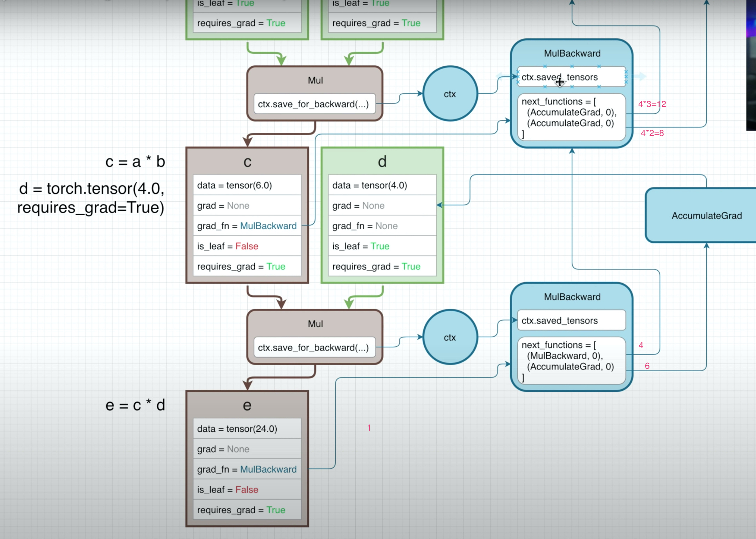Select the '4*3=12' pink annotation
Viewport: 756px width, 539px height.
click(x=652, y=104)
